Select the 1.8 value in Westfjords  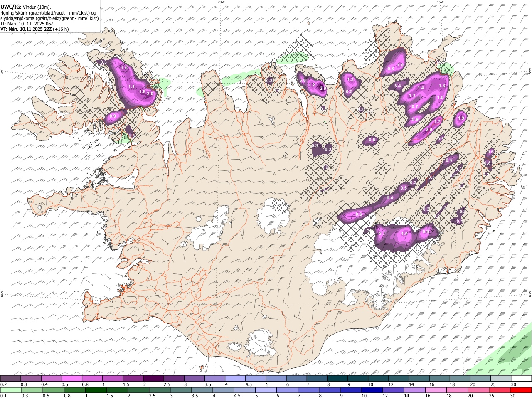point(142,92)
